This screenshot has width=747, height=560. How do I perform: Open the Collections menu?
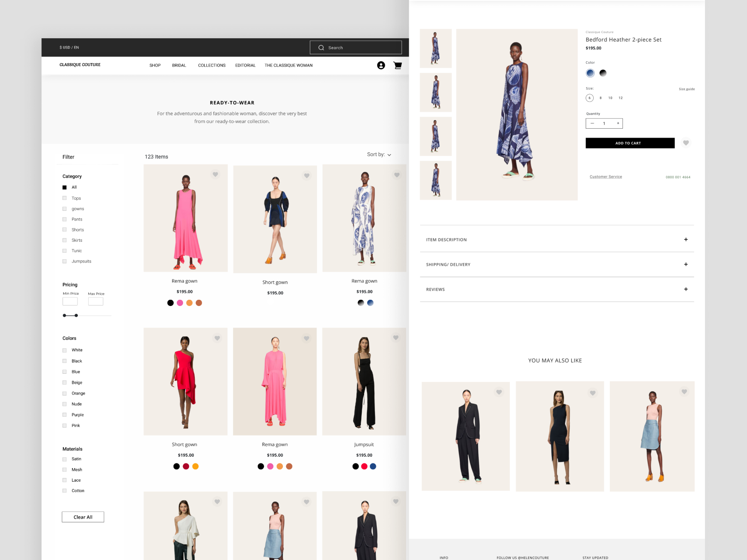pyautogui.click(x=212, y=66)
